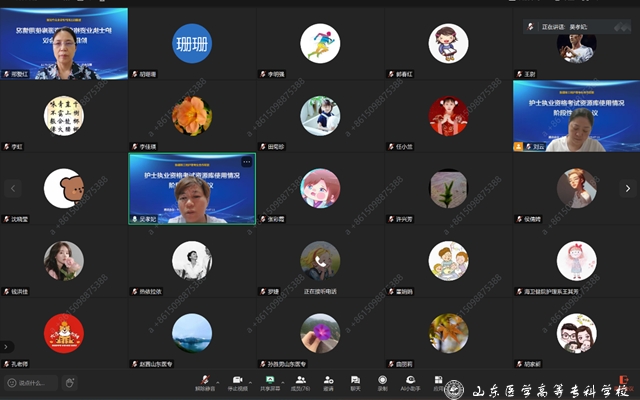The height and width of the screenshot is (400, 640).
Task: Select the green plant sprout avatar
Action: pyautogui.click(x=448, y=188)
